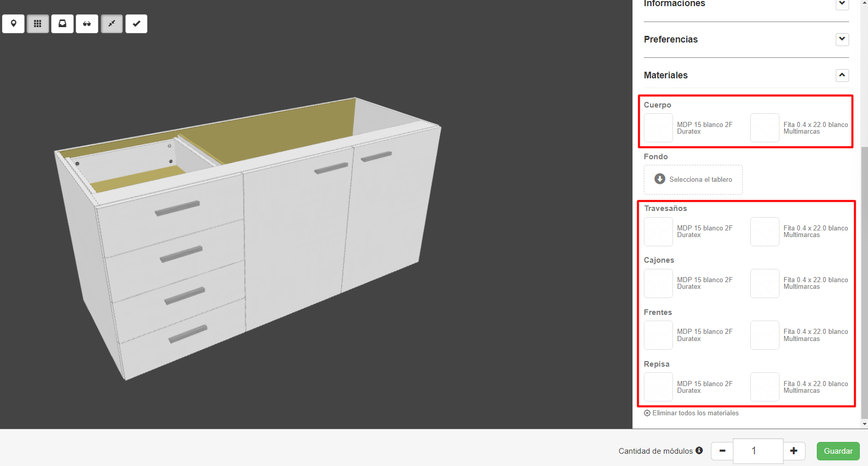Image resolution: width=868 pixels, height=466 pixels.
Task: Click the drawer tray toolbar icon
Action: (62, 24)
